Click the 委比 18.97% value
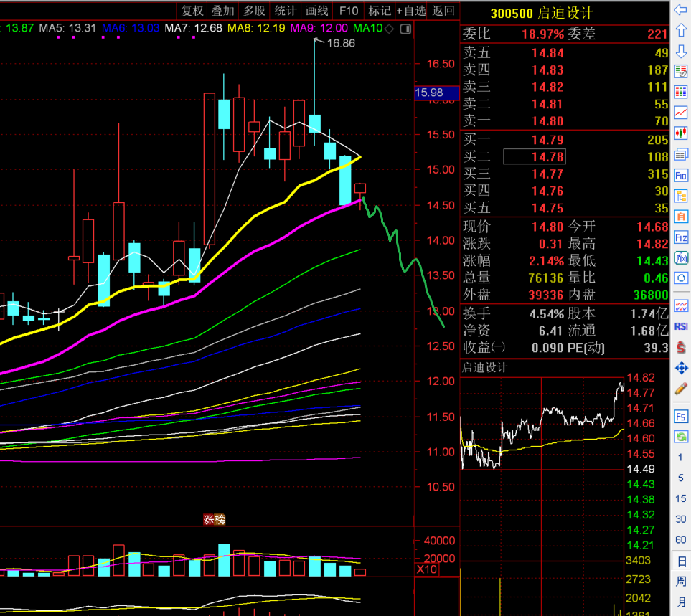This screenshot has width=691, height=616. click(543, 34)
